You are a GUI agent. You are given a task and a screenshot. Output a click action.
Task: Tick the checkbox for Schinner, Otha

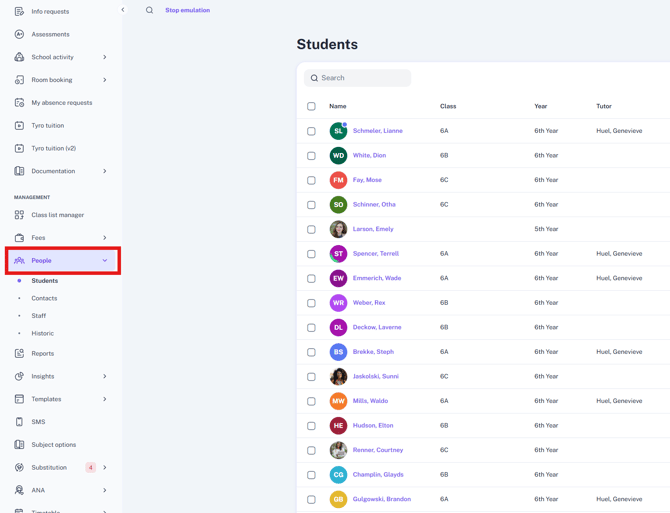(x=311, y=205)
